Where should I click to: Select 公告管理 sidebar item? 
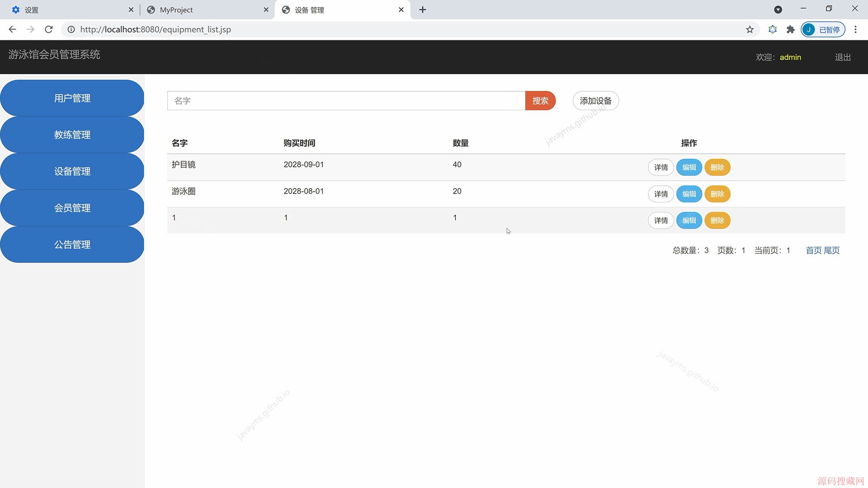tap(72, 244)
